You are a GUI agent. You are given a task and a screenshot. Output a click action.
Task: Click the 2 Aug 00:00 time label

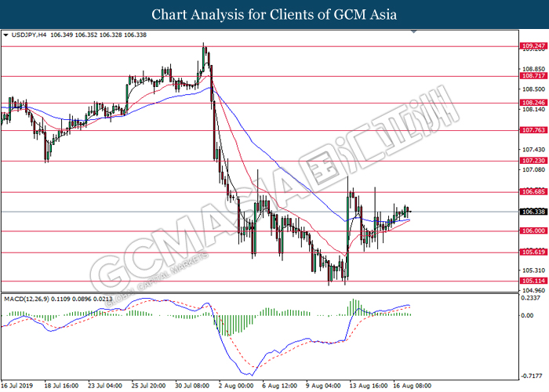point(236,386)
